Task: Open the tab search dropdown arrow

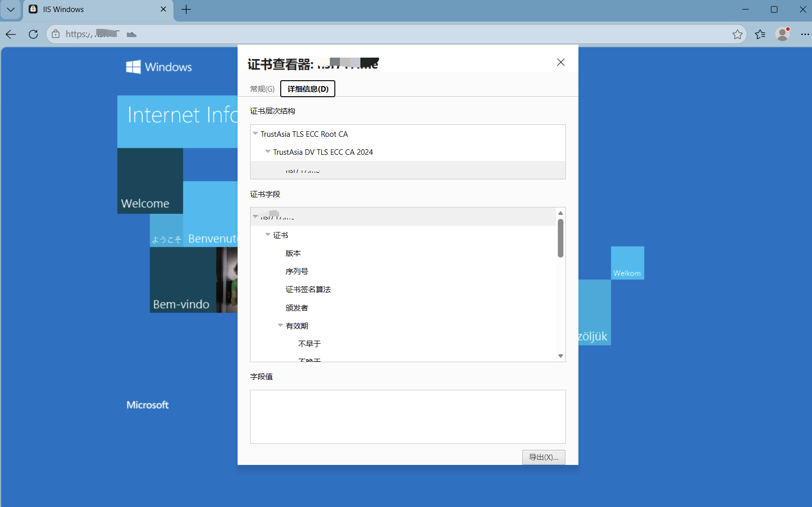Action: pyautogui.click(x=11, y=10)
